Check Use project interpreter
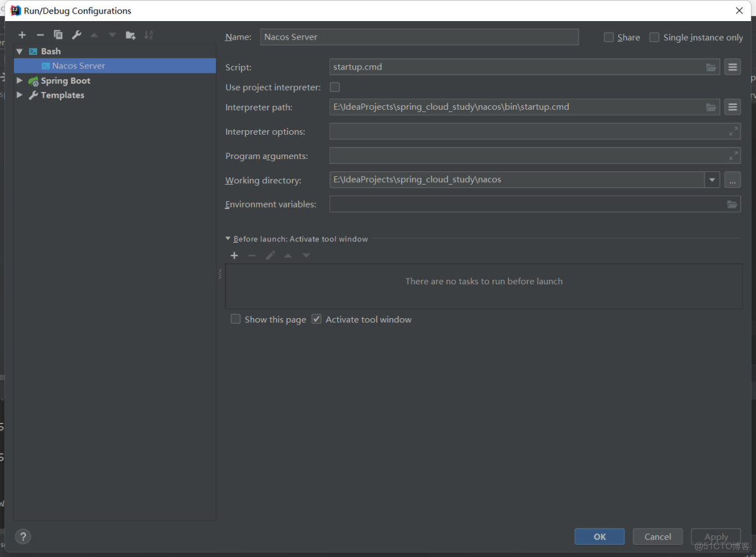 (335, 87)
